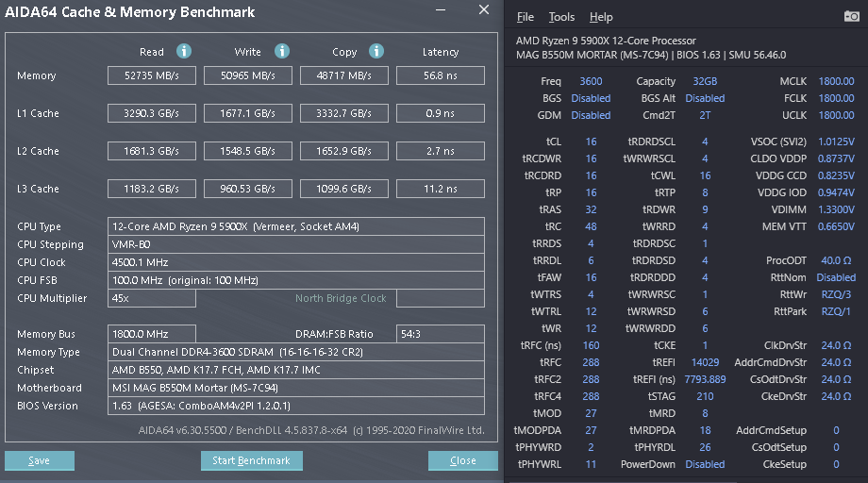Select the Memory Write value 50965 MB/s
868x483 pixels.
click(248, 75)
